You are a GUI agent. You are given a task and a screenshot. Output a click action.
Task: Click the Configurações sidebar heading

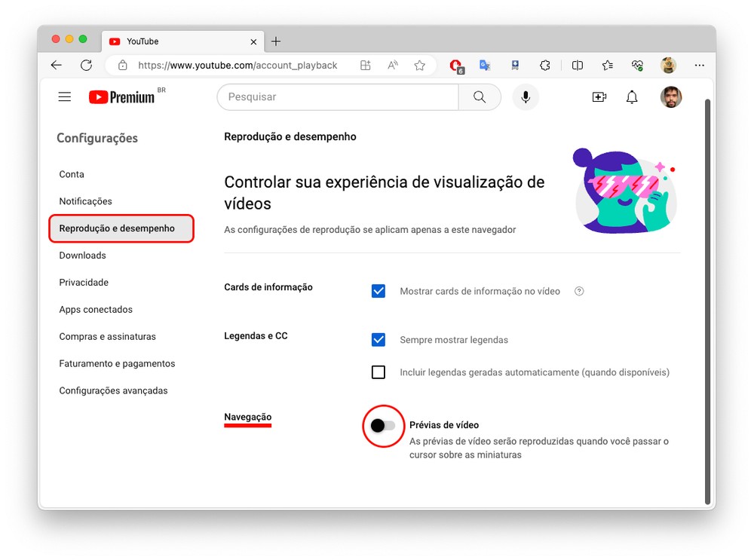point(97,138)
